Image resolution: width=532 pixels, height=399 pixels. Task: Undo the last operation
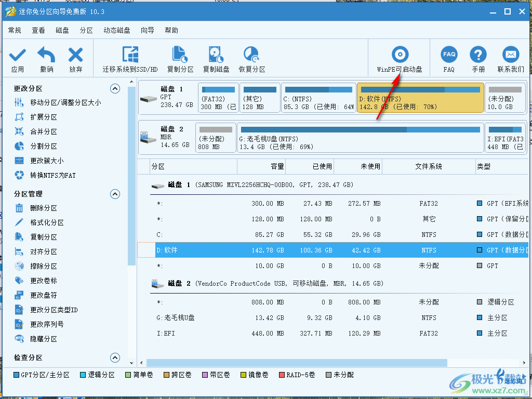pyautogui.click(x=46, y=57)
